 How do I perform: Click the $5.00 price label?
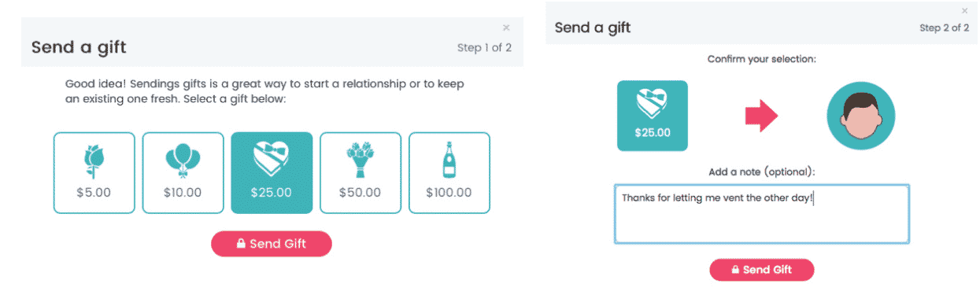tap(94, 192)
